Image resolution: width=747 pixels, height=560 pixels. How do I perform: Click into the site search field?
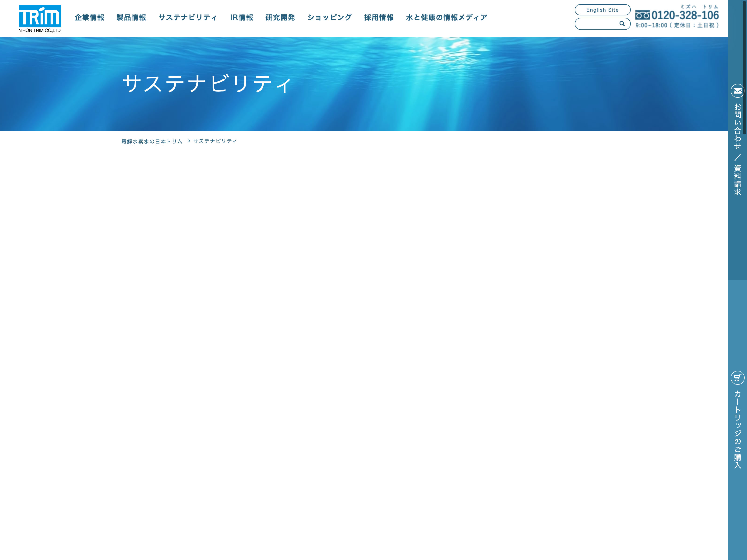click(596, 24)
